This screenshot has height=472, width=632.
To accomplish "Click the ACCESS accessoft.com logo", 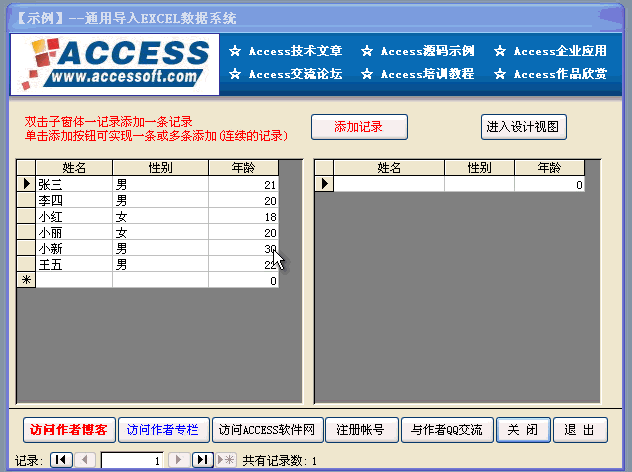I will tap(115, 64).
